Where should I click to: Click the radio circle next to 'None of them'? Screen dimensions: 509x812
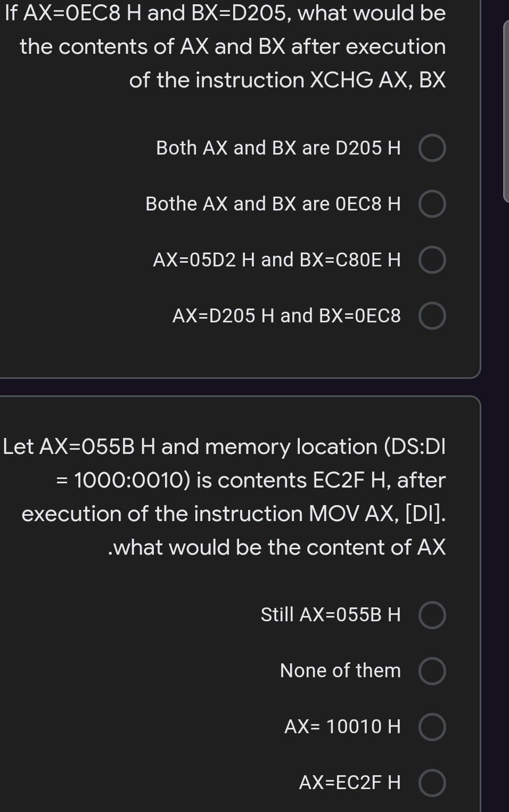432,671
